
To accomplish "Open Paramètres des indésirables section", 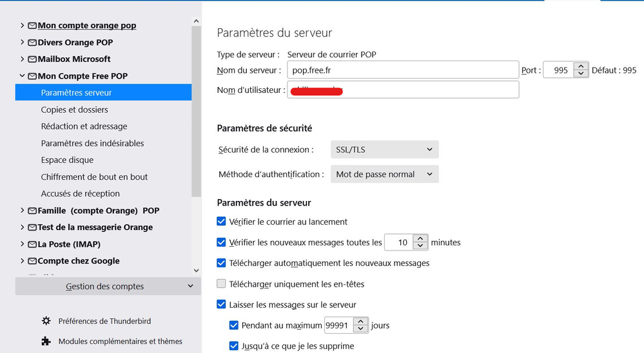I will click(92, 143).
